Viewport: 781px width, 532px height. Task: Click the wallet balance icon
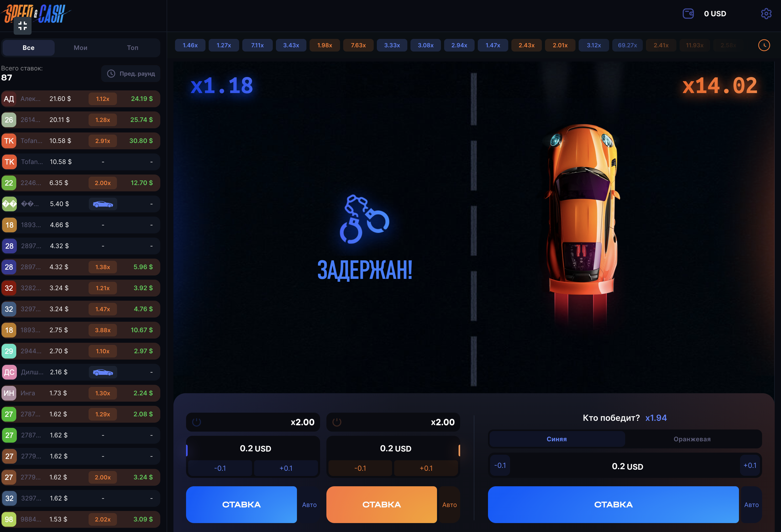click(x=688, y=14)
